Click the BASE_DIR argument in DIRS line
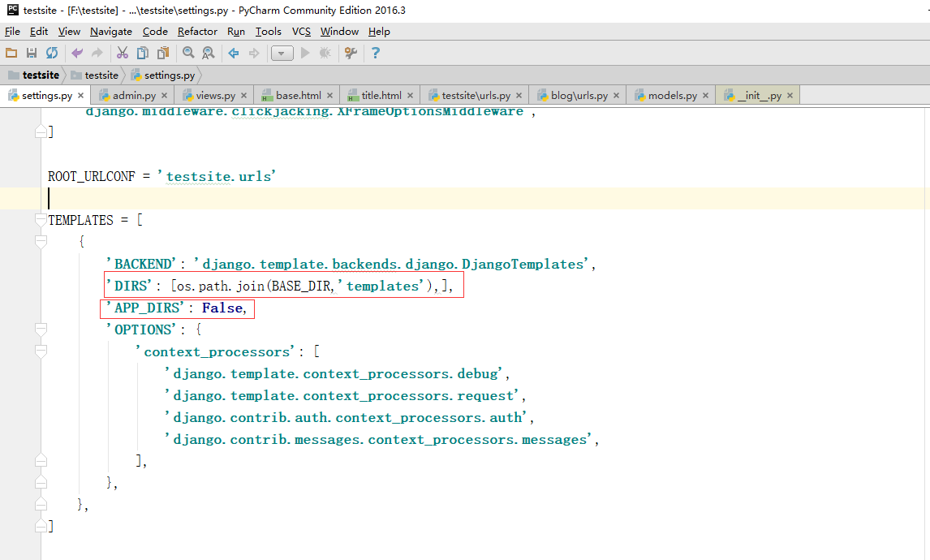Screen dimensions: 930x560 click(301, 286)
